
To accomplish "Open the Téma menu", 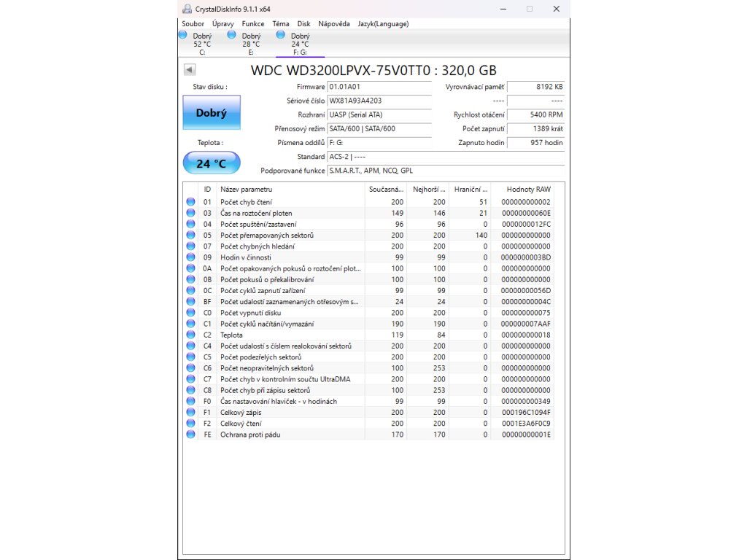I will [x=280, y=23].
